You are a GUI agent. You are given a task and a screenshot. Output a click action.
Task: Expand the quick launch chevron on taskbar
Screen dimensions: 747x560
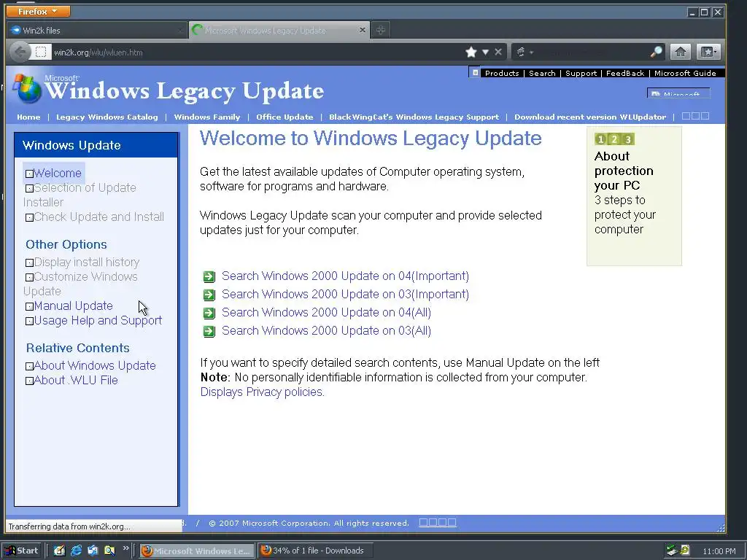pos(125,548)
